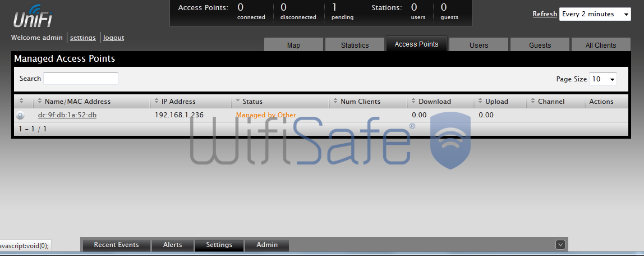Click sort arrows icon in first table column
Screen dimensions: 644x256
coord(21,102)
